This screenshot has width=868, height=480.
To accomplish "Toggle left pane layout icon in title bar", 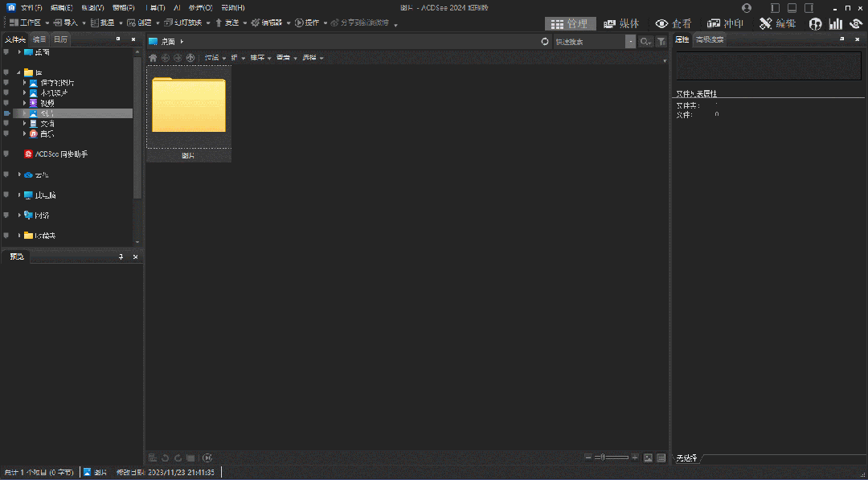I will coord(775,8).
